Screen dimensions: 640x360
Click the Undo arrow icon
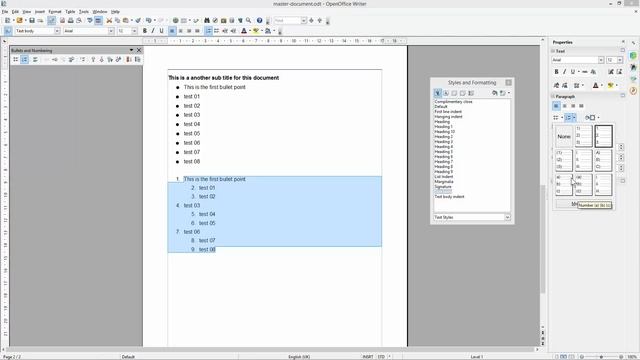149,20
